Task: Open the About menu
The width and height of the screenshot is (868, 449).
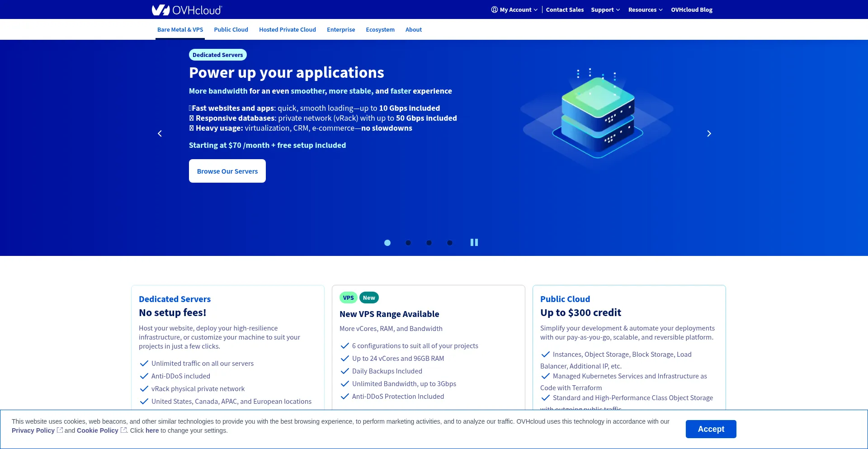Action: 414,29
